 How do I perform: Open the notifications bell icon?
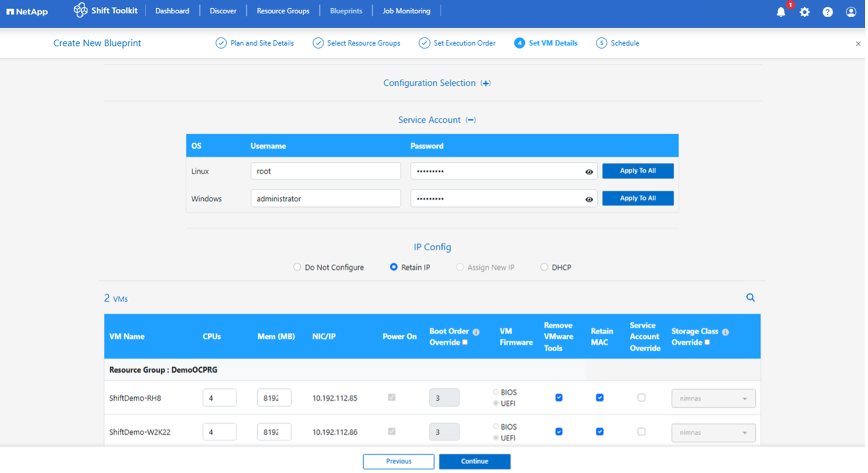[781, 12]
